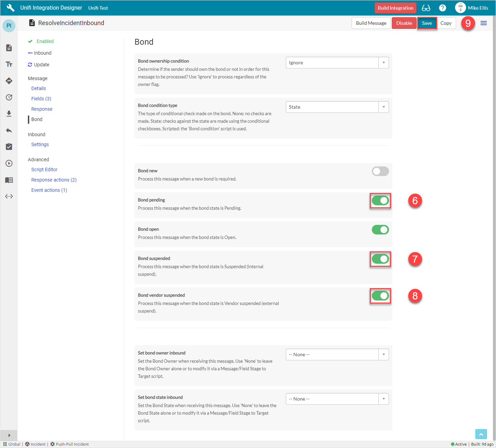Open the Set bond state inbound dropdown
Screen dimensions: 496x448
click(383, 398)
